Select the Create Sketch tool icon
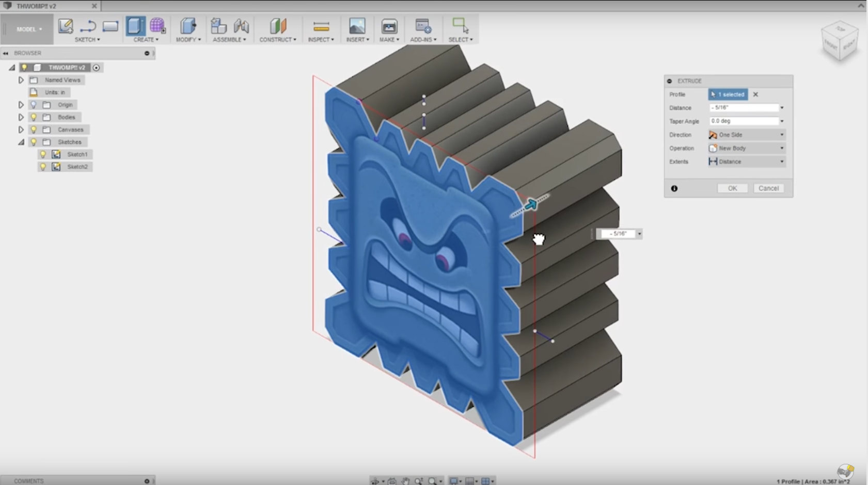868x485 pixels. click(66, 26)
